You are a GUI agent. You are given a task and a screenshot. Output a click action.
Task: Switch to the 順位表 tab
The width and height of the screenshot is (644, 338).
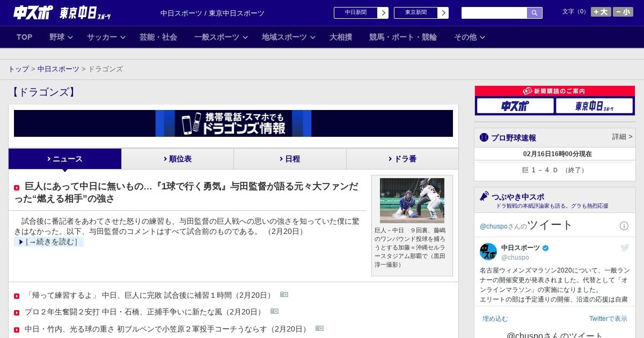[178, 159]
